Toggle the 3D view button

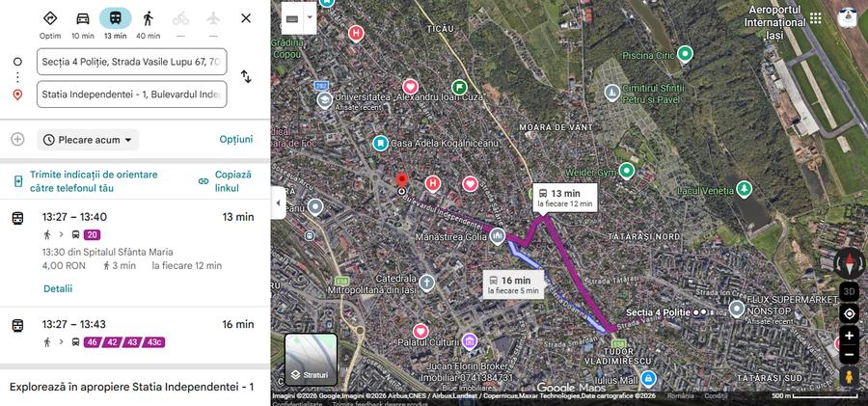point(849,291)
